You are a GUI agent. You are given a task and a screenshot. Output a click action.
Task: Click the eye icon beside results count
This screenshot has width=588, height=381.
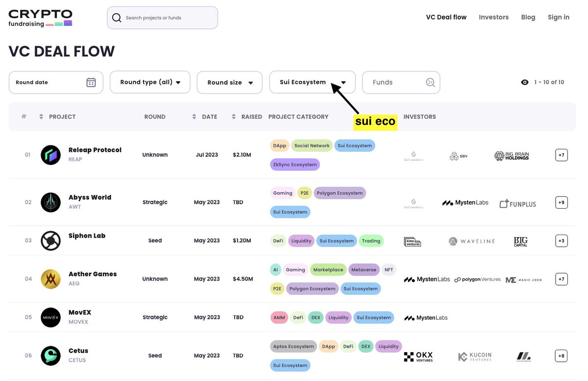pos(525,82)
